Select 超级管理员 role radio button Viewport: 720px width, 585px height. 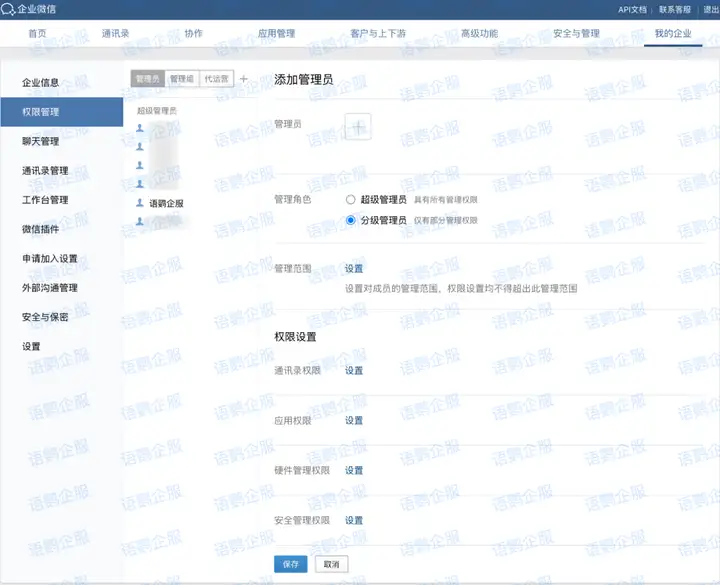point(350,200)
